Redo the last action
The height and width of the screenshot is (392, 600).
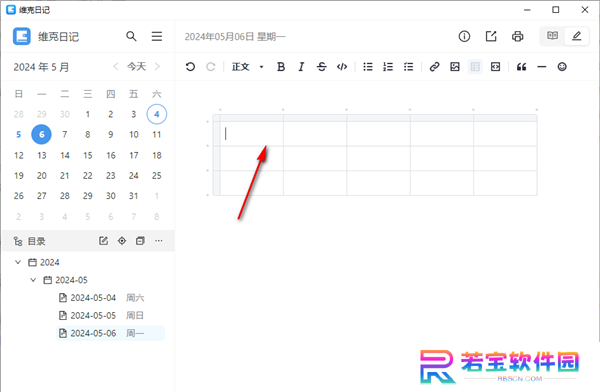(210, 67)
